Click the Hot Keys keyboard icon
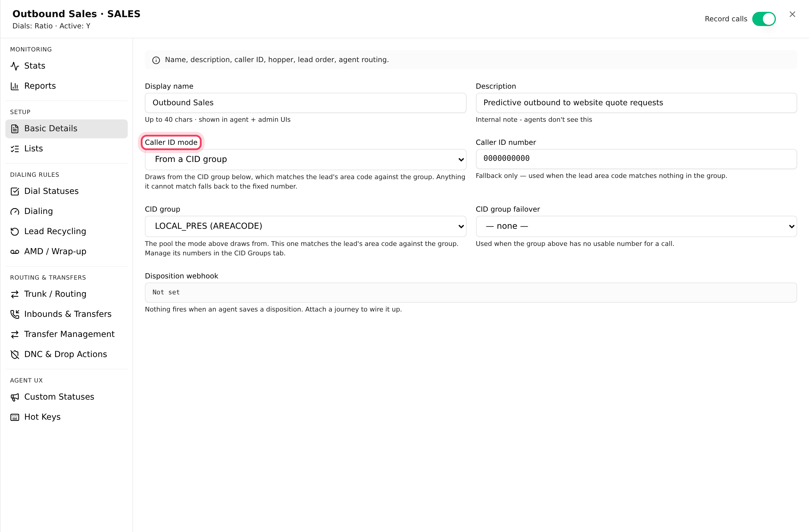This screenshot has height=532, width=809. click(x=14, y=417)
